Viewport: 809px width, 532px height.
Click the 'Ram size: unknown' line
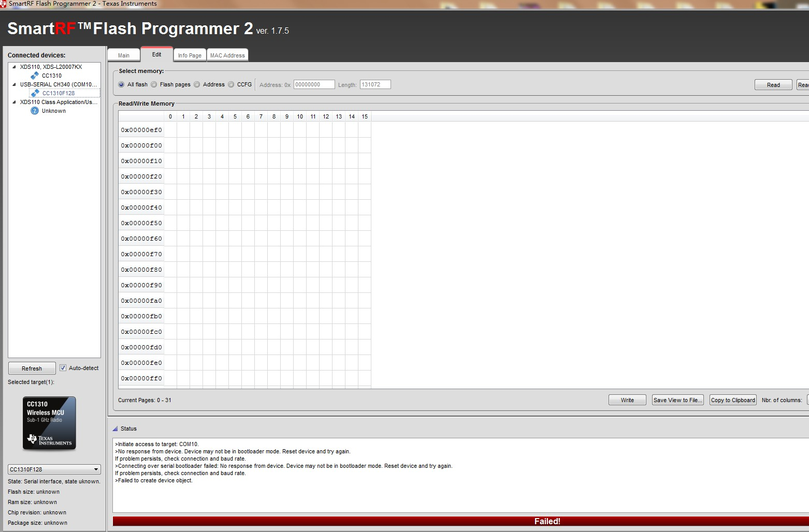(x=32, y=502)
